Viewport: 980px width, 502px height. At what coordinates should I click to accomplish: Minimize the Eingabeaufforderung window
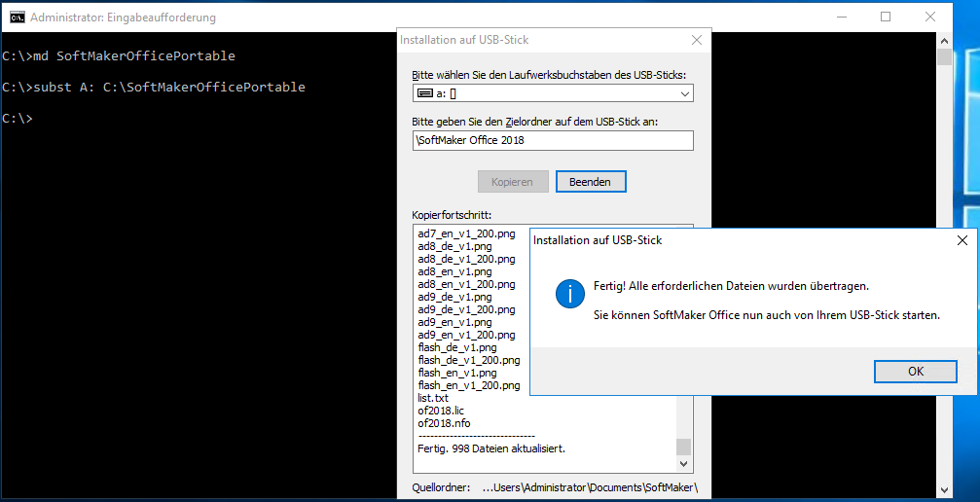click(x=840, y=17)
